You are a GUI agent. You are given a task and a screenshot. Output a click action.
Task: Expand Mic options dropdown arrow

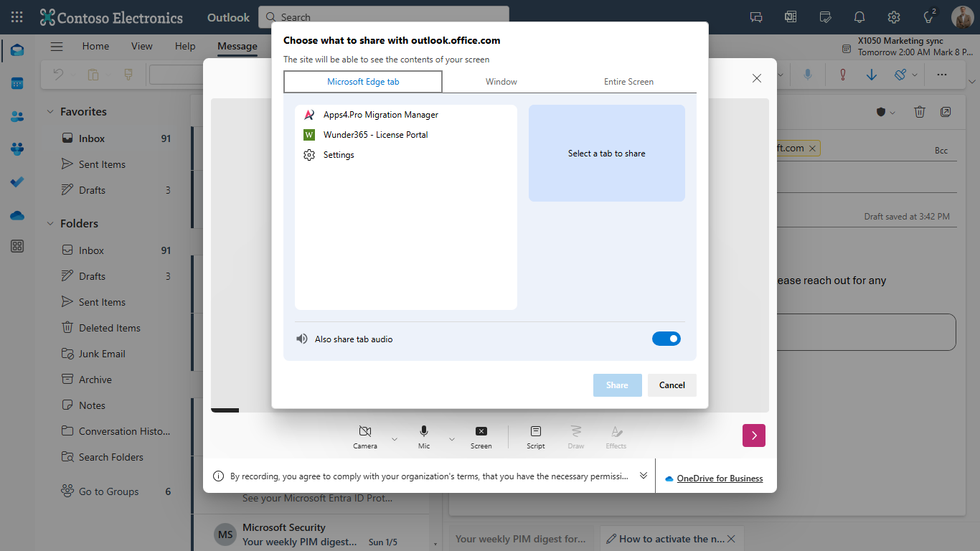coord(451,438)
